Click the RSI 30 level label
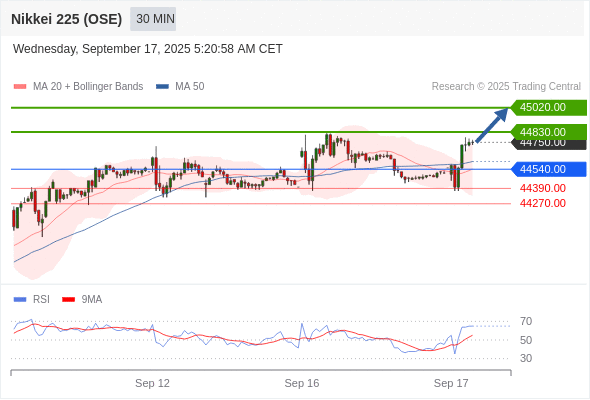 526,358
